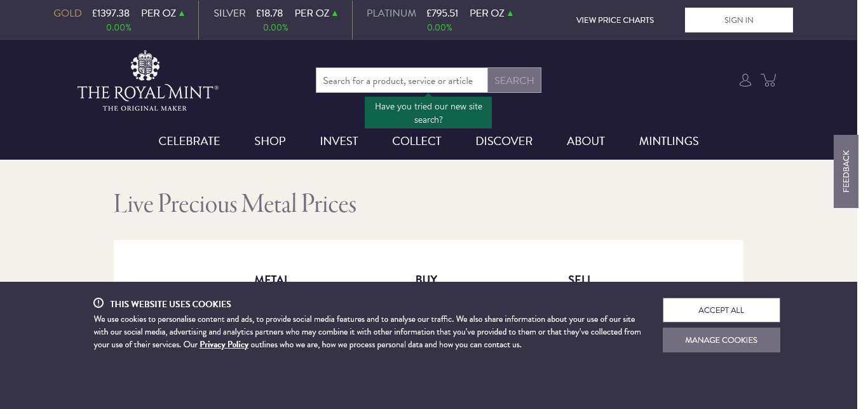The width and height of the screenshot is (868, 409).
Task: Open the Mintlings menu item
Action: [668, 141]
